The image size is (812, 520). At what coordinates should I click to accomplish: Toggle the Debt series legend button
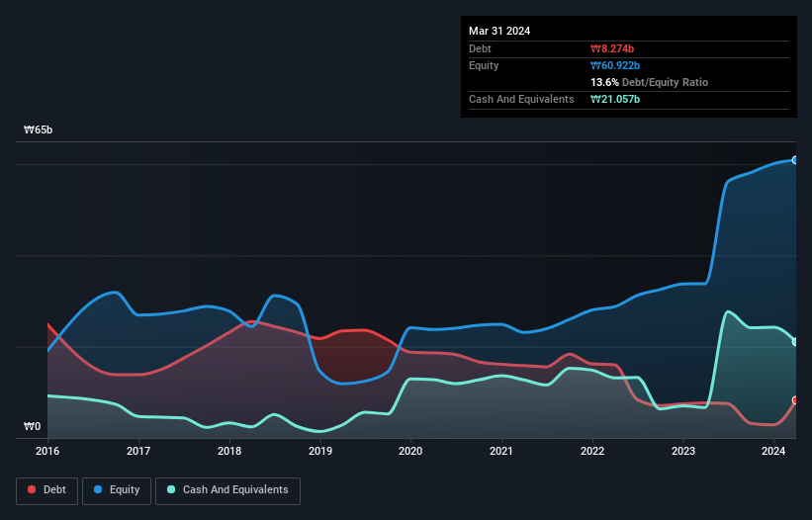(x=47, y=490)
